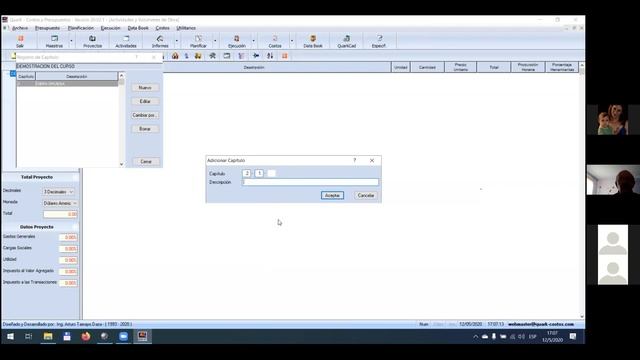Launch the QuarkCad toolbar icon

click(x=347, y=41)
